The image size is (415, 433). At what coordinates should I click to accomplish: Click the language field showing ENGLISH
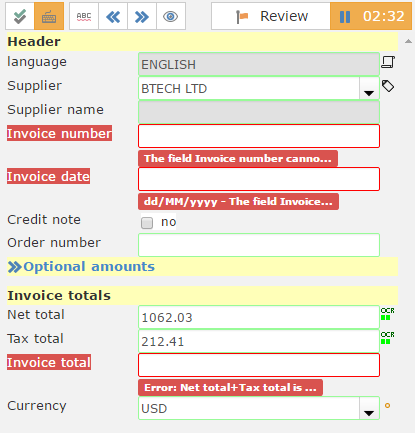259,64
